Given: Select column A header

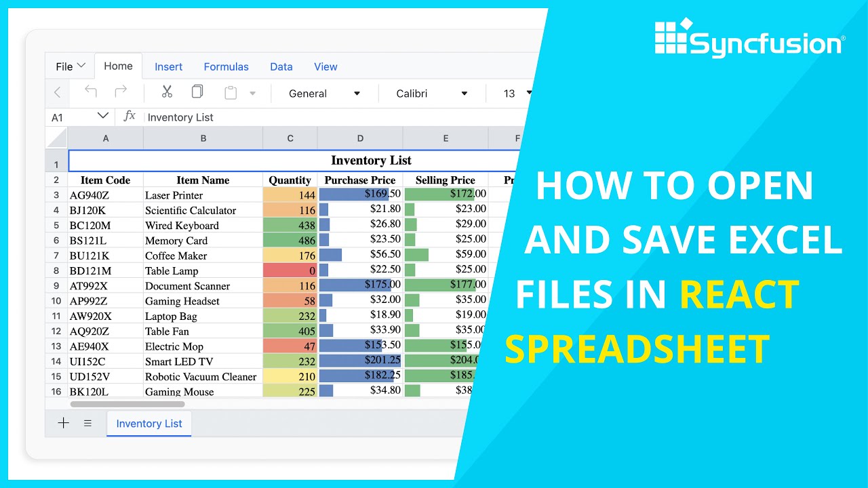Looking at the screenshot, I should coord(106,138).
